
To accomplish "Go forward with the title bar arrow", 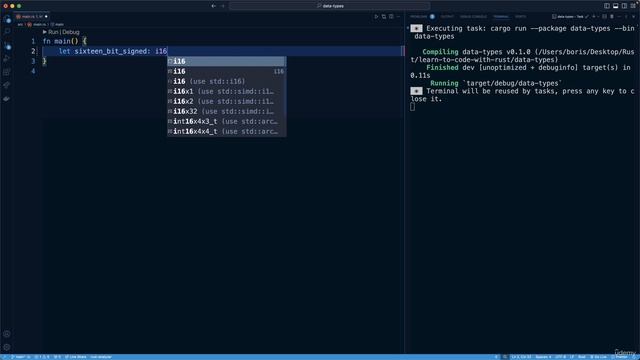I will point(222,6).
